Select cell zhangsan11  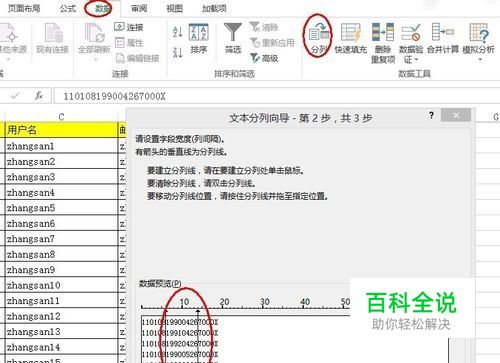(61, 301)
